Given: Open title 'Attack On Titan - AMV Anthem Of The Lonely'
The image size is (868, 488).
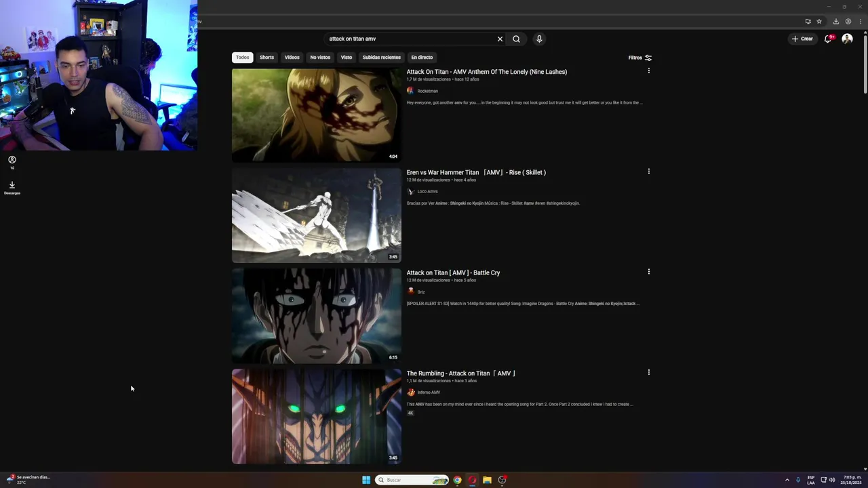Looking at the screenshot, I should (487, 72).
